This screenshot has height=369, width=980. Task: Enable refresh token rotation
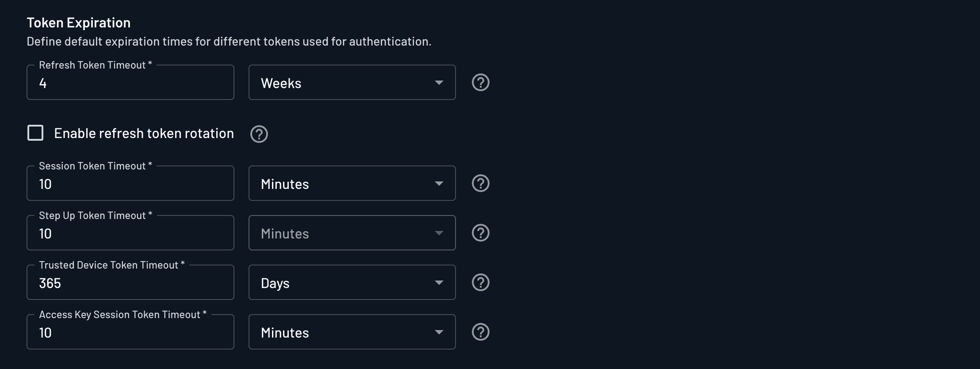pyautogui.click(x=35, y=132)
